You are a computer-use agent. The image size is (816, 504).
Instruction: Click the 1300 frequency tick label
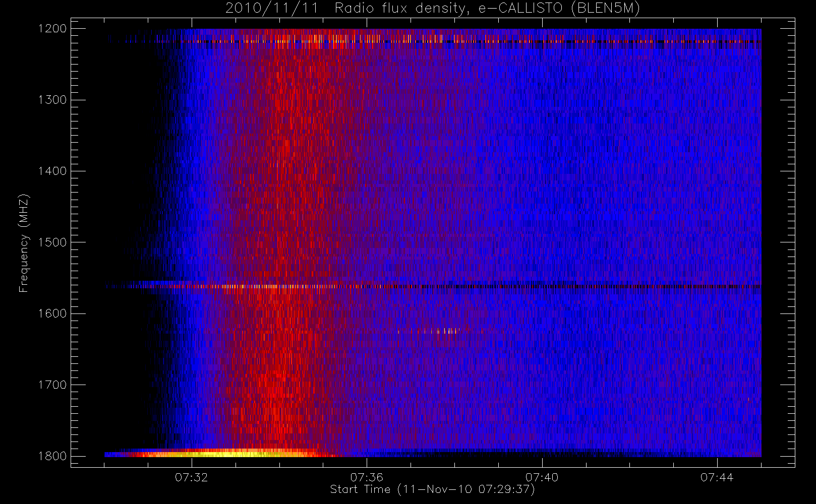click(52, 100)
